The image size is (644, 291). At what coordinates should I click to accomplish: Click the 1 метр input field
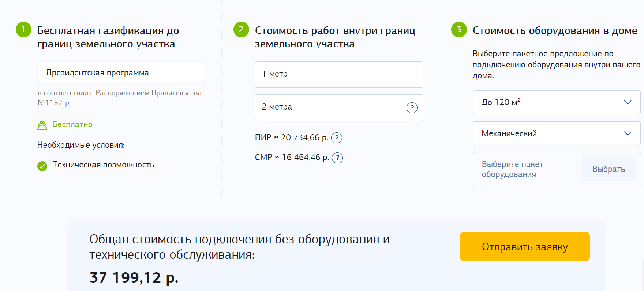pos(339,74)
